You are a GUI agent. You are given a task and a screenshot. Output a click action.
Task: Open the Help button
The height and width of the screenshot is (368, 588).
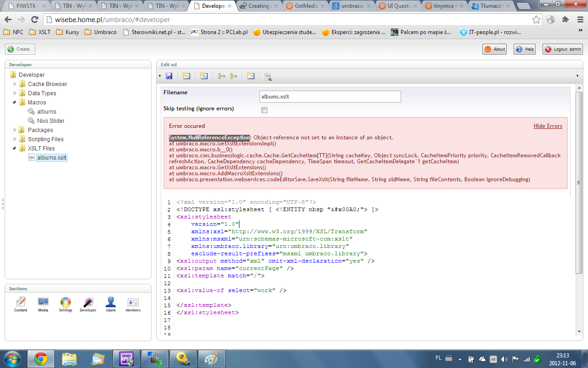point(525,49)
